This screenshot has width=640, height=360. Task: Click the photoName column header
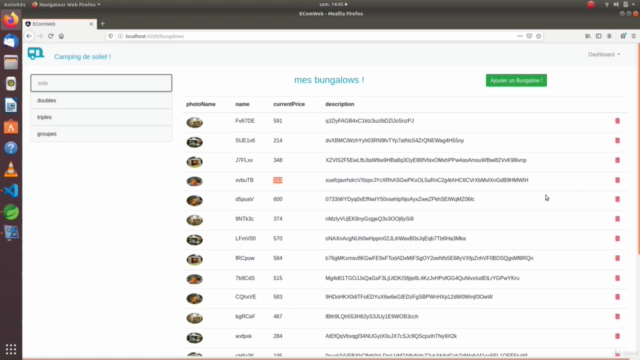coord(201,104)
